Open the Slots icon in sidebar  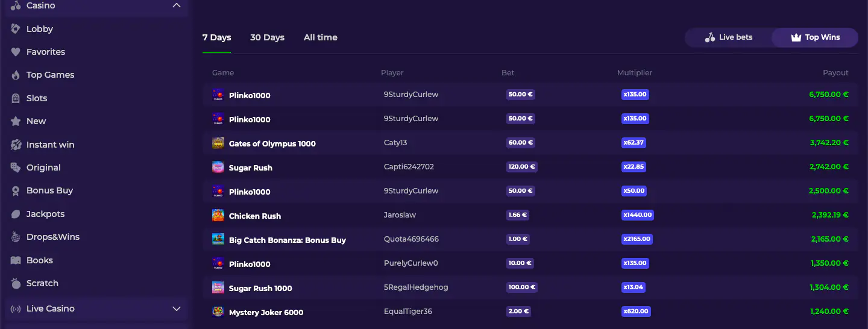16,98
